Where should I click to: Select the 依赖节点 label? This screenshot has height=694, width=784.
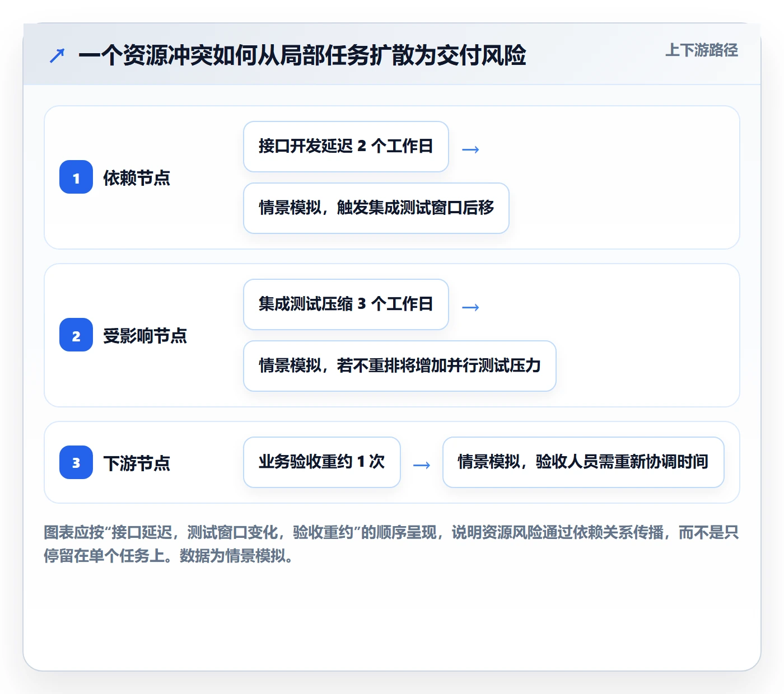[137, 178]
